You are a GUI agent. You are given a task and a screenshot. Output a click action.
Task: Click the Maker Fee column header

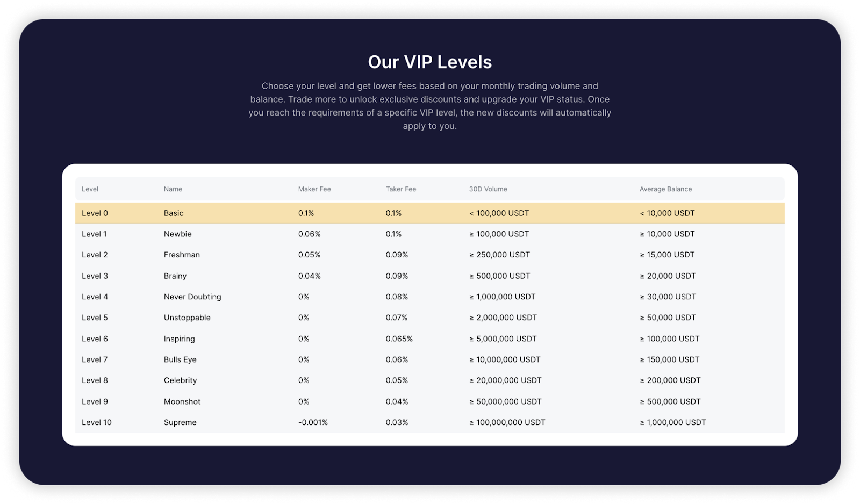click(x=314, y=189)
